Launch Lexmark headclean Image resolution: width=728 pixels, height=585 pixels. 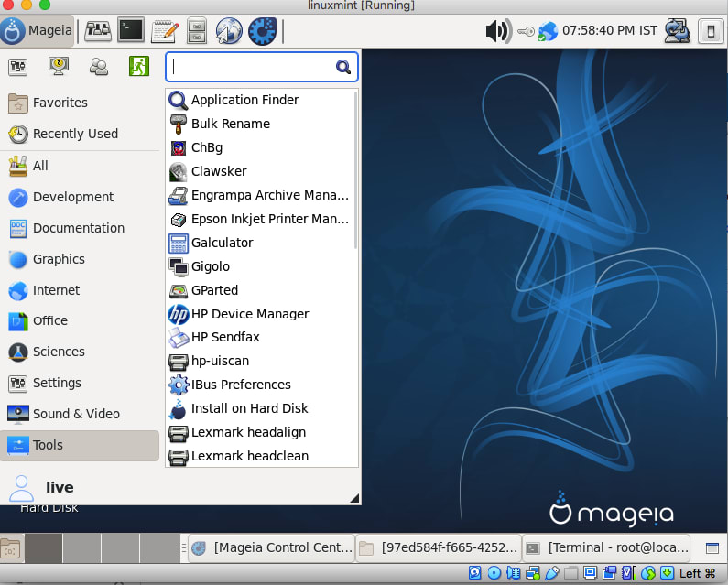[x=260, y=456]
